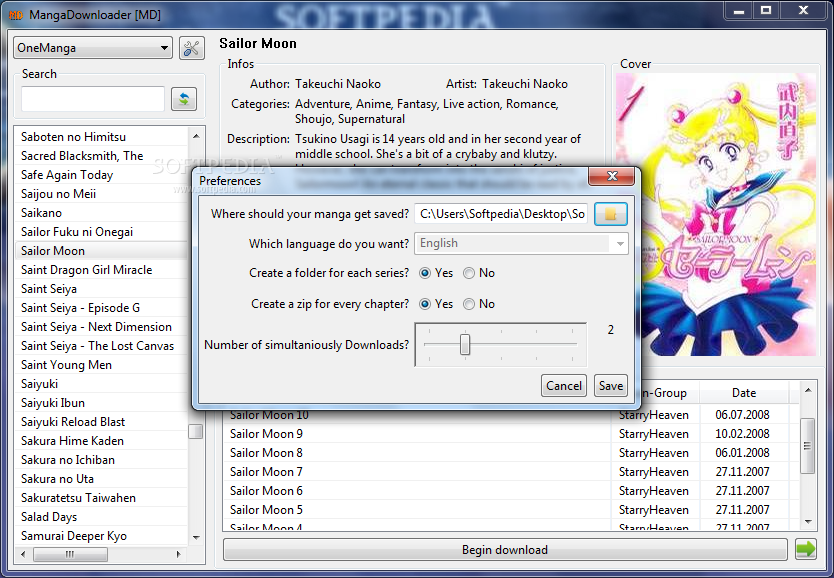This screenshot has height=578, width=834.
Task: Click the Sailor Moon cover image
Action: pyautogui.click(x=715, y=214)
